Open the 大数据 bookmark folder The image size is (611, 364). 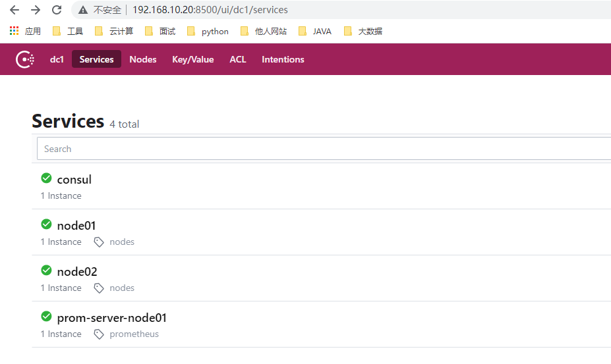click(363, 31)
